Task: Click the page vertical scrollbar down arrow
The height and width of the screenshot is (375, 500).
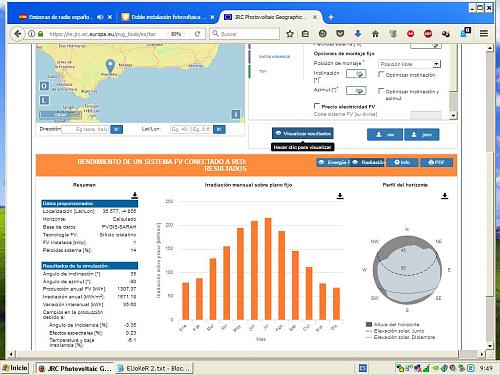Action: (490, 346)
